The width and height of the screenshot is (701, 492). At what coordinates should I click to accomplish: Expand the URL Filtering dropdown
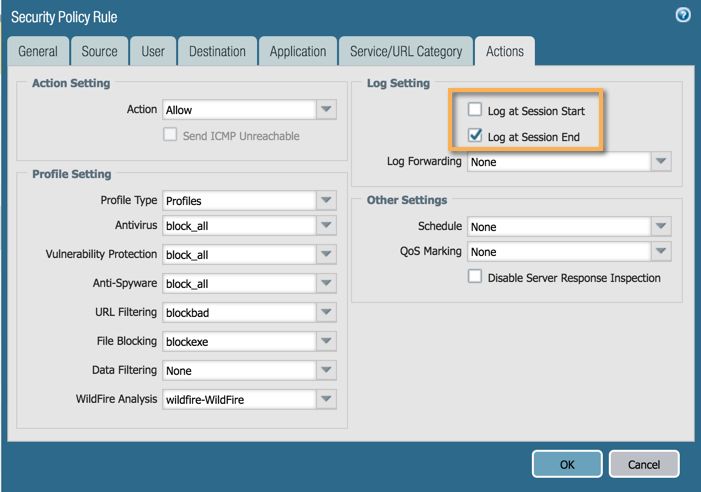327,313
